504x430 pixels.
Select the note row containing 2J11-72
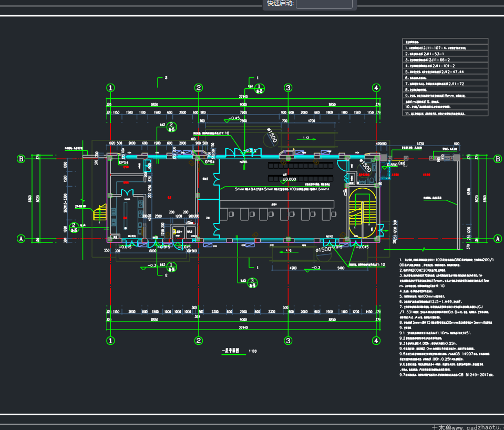coord(445,84)
